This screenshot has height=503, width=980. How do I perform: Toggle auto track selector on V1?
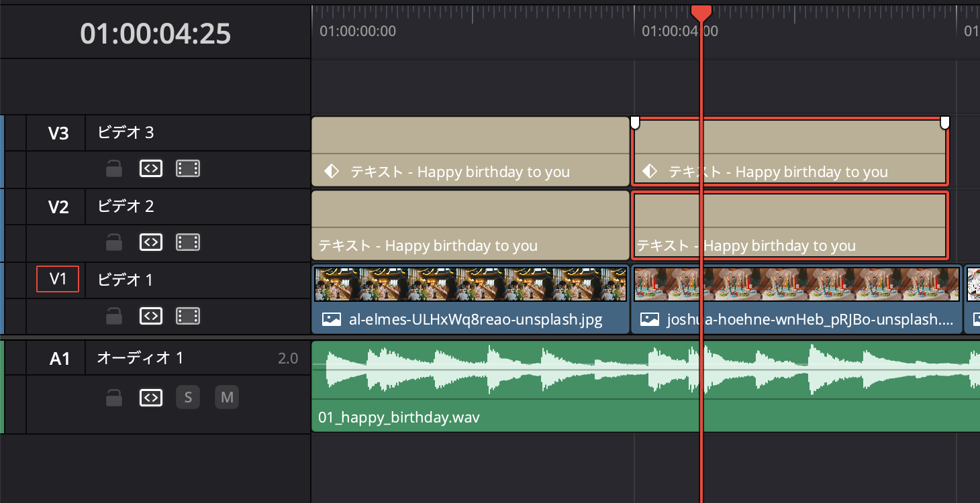pyautogui.click(x=151, y=316)
